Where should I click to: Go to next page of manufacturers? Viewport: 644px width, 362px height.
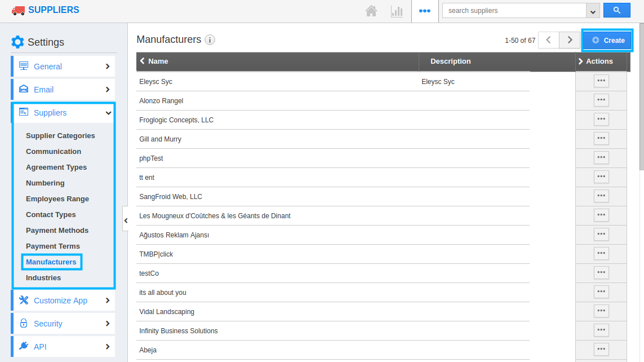pyautogui.click(x=570, y=40)
